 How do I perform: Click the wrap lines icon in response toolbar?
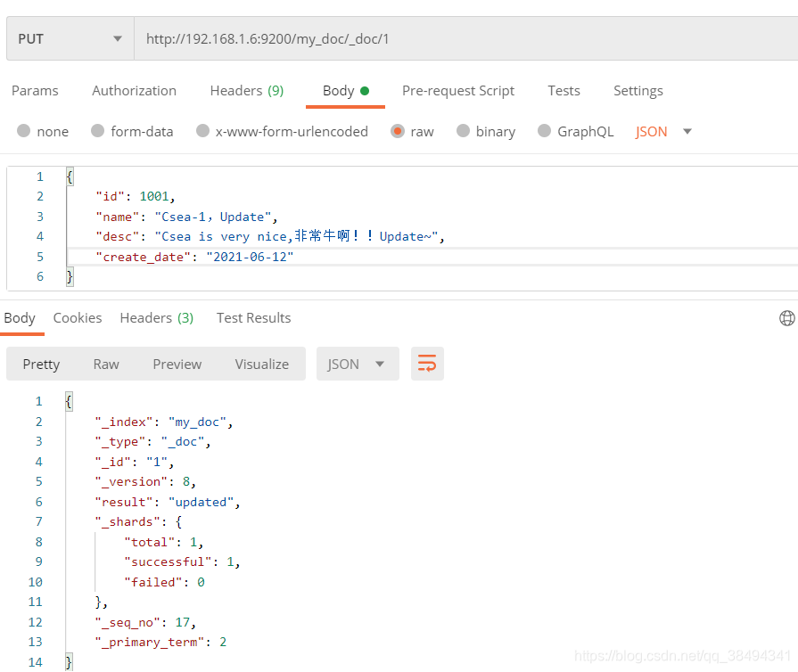[x=427, y=364]
